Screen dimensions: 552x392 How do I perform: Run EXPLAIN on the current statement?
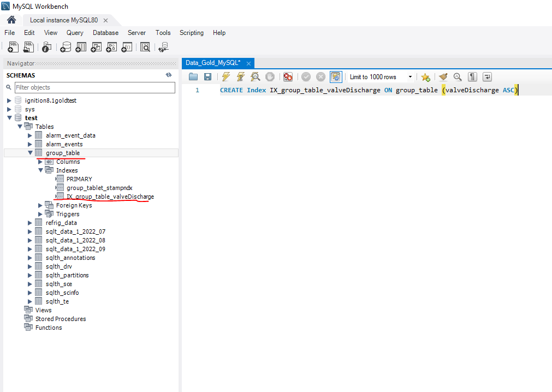[255, 77]
